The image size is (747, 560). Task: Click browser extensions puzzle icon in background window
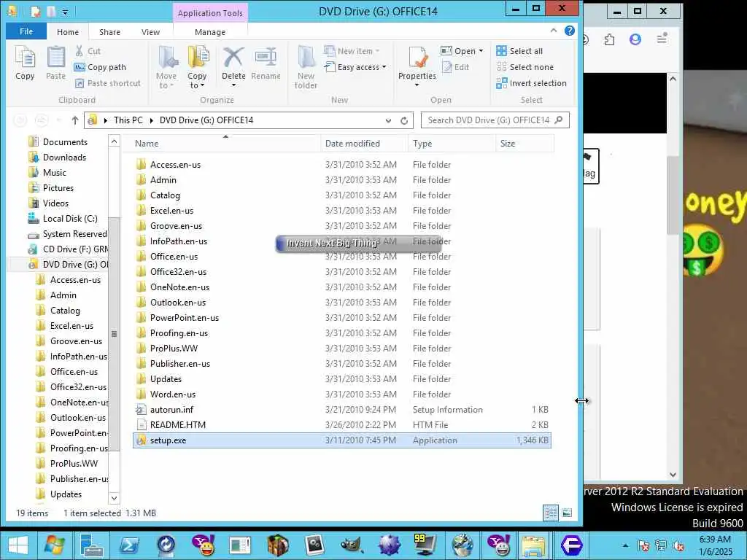point(609,39)
